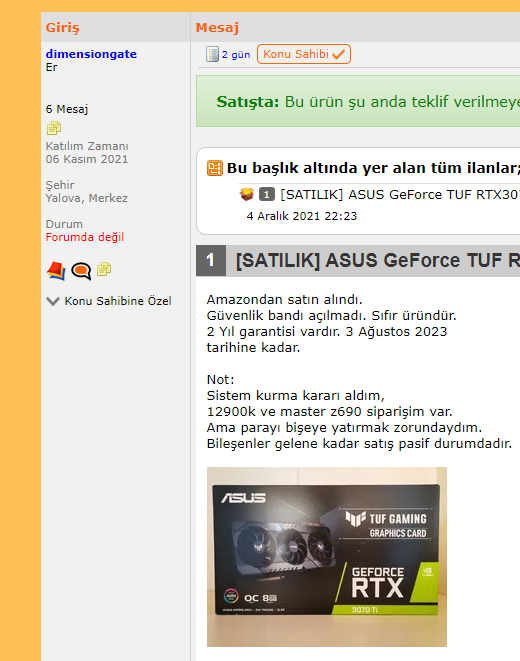Click the Konu Sahibi badge
The height and width of the screenshot is (661, 520).
[304, 54]
